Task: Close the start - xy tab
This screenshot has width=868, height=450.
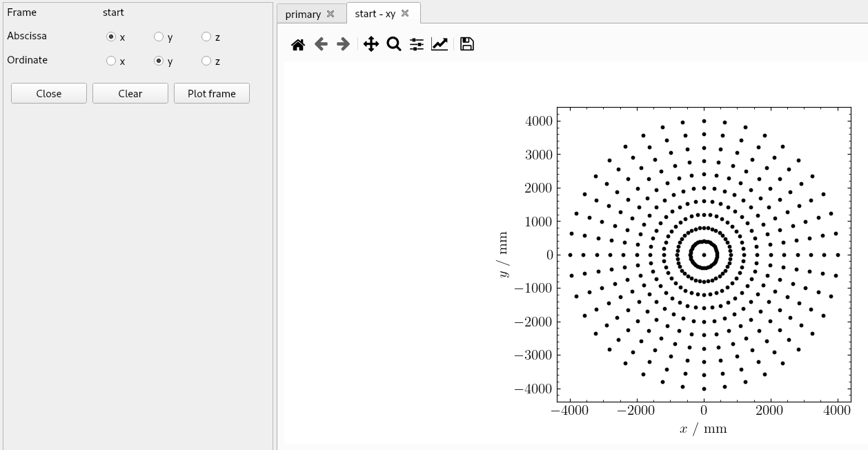Action: click(405, 14)
